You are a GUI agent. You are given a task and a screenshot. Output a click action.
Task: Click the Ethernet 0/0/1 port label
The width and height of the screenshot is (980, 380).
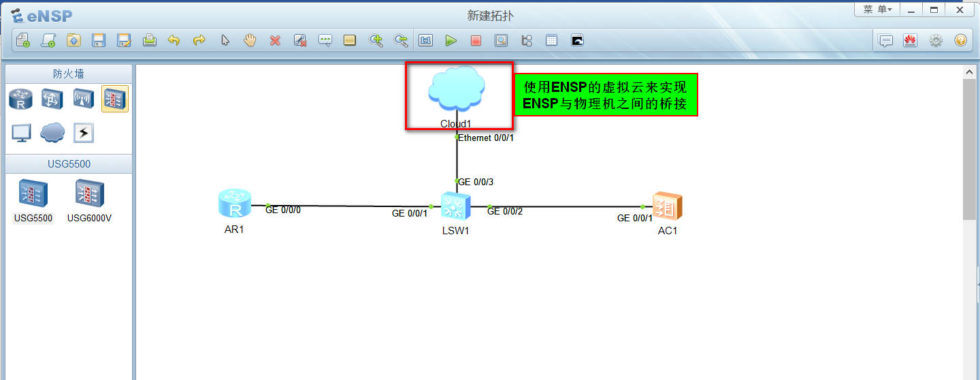486,138
